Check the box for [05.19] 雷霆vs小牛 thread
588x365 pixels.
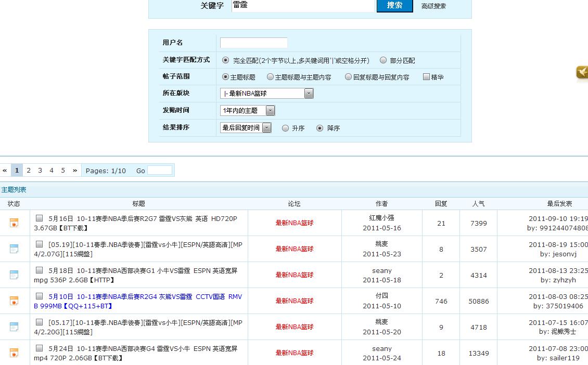pos(39,244)
